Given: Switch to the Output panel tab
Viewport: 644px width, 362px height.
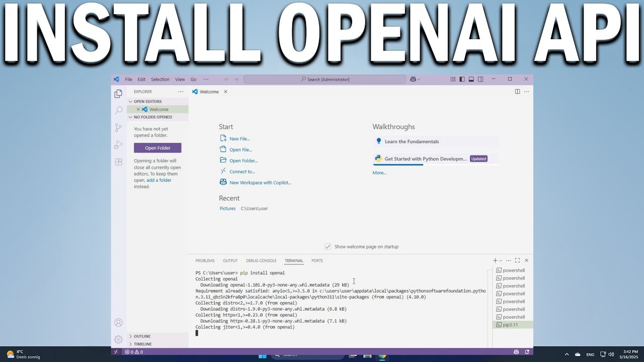Looking at the screenshot, I should click(230, 260).
